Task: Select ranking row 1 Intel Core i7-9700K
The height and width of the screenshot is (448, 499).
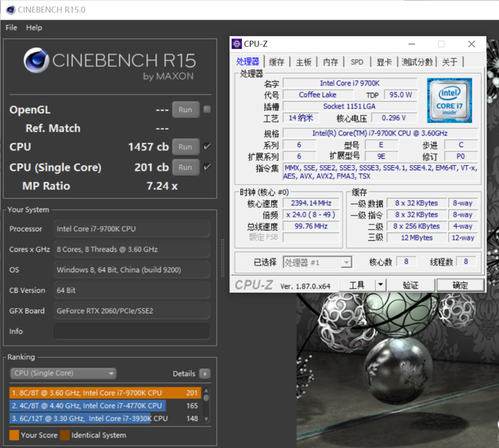Action: (x=105, y=393)
